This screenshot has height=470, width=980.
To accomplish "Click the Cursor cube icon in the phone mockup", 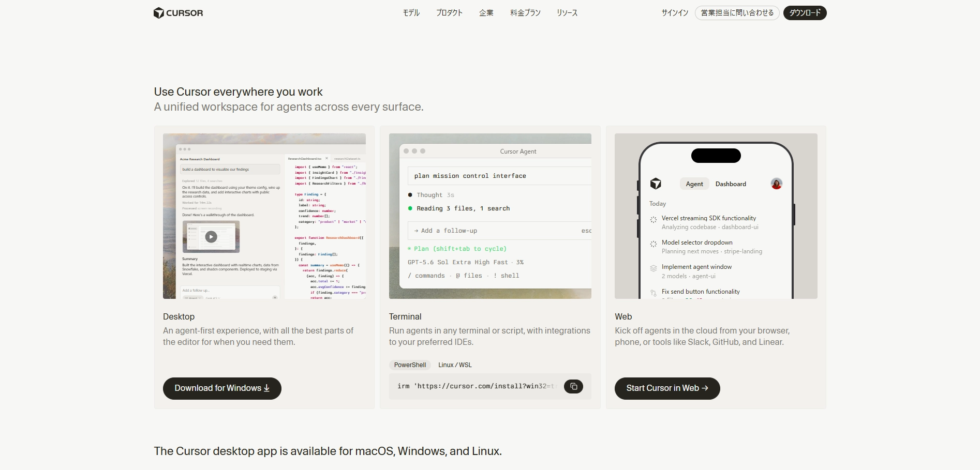I will (656, 184).
